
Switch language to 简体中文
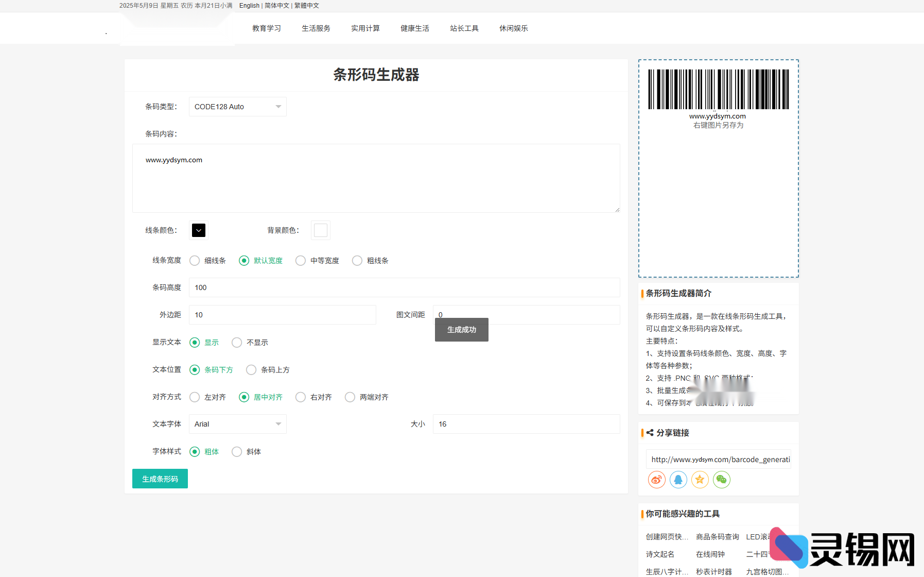[277, 6]
